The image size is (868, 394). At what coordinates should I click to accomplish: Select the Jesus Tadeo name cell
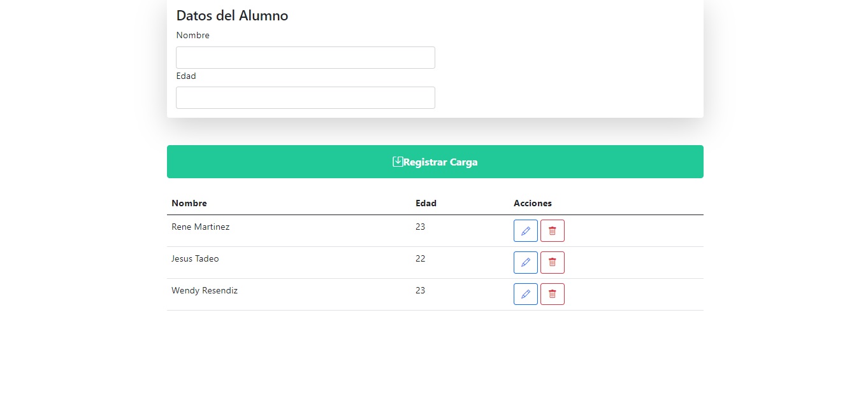195,259
